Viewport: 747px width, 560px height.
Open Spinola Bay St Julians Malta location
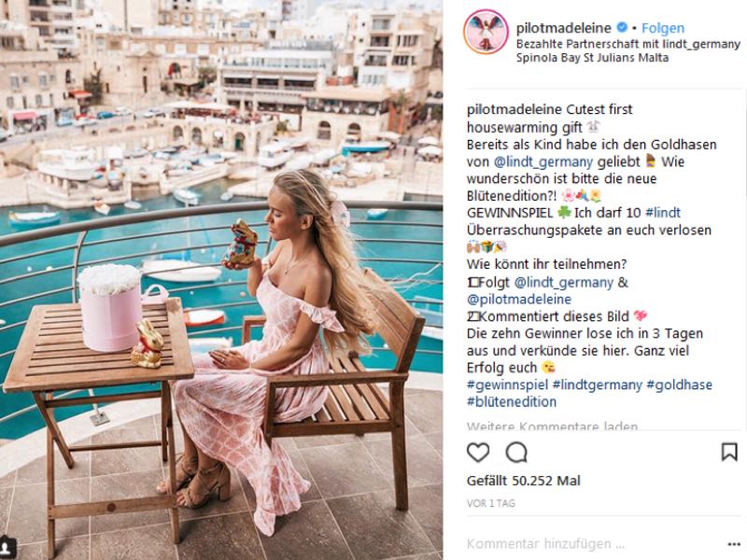(592, 58)
